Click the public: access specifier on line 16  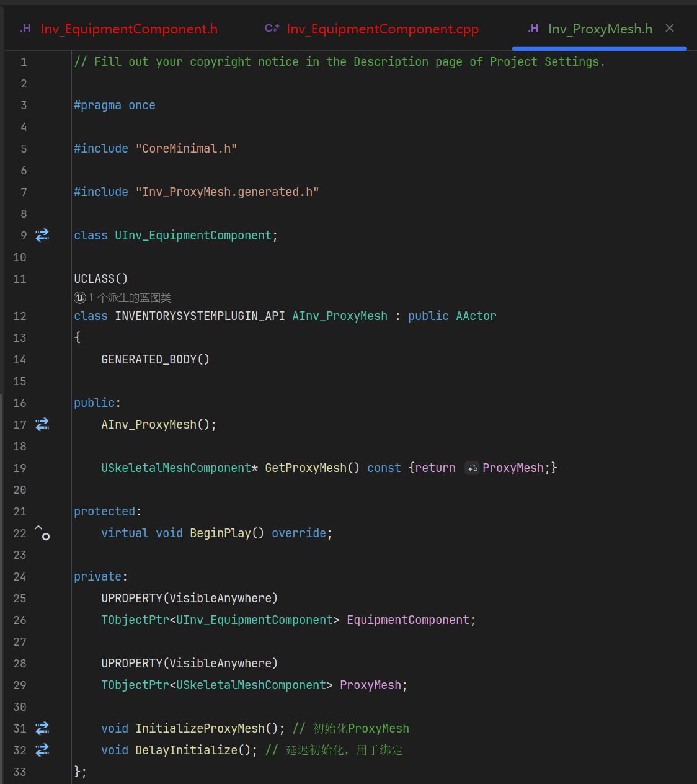(x=97, y=403)
